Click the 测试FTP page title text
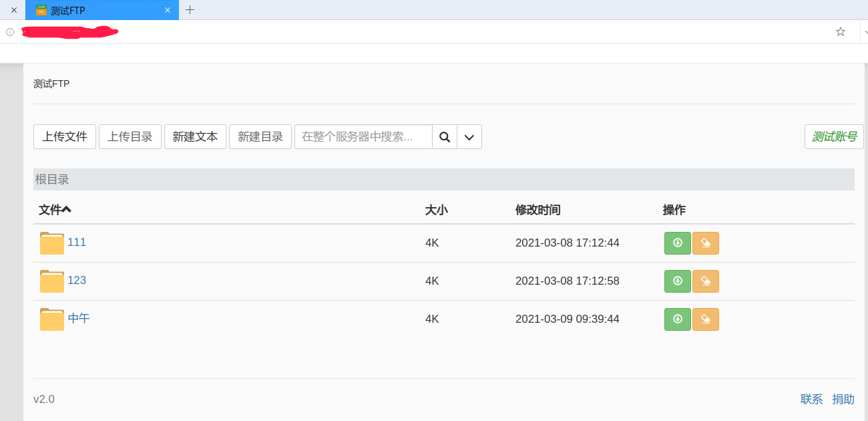868x421 pixels. click(51, 84)
